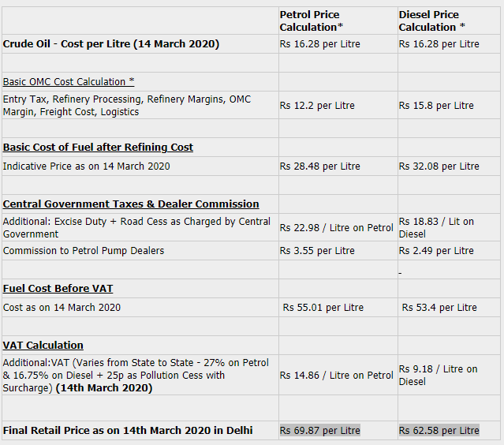Click the Fuel Cost Before VAT heading
The height and width of the screenshot is (445, 504).
[x=58, y=288]
